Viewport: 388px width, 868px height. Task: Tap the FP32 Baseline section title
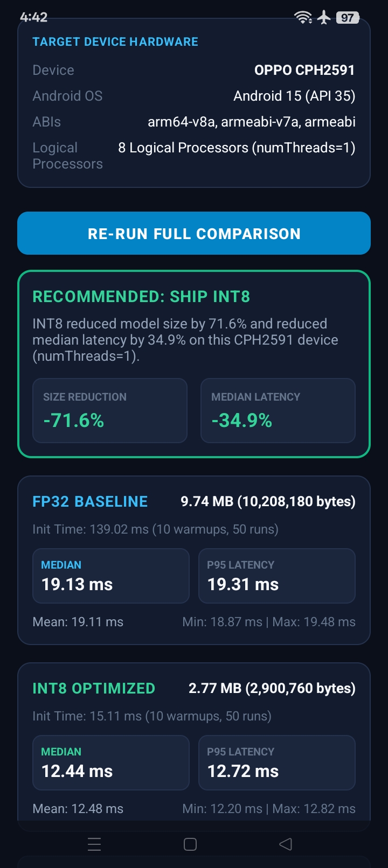click(x=90, y=502)
